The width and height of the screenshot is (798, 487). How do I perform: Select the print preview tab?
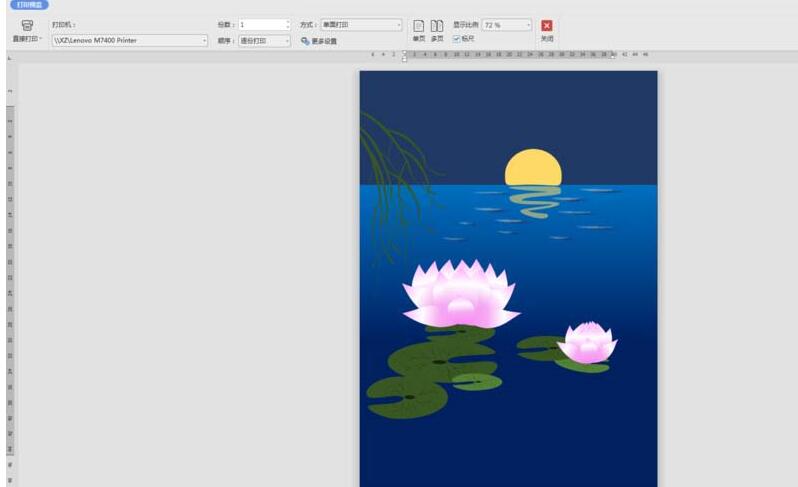pos(29,5)
